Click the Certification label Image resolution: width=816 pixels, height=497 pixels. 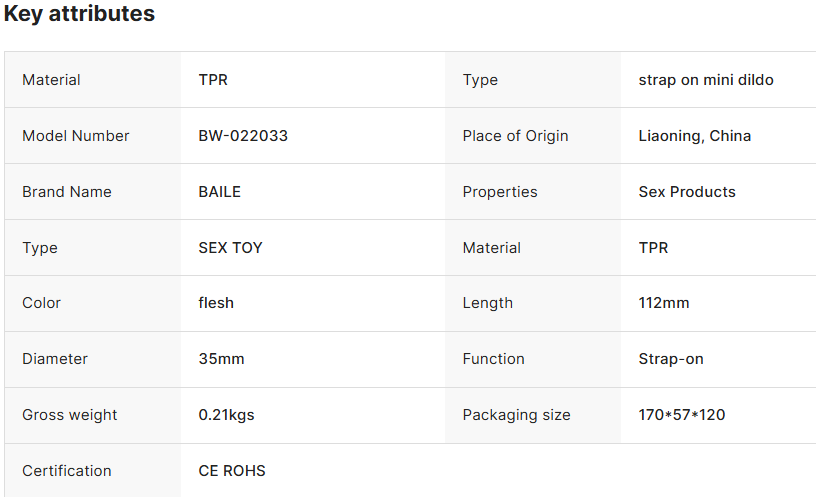pos(67,471)
